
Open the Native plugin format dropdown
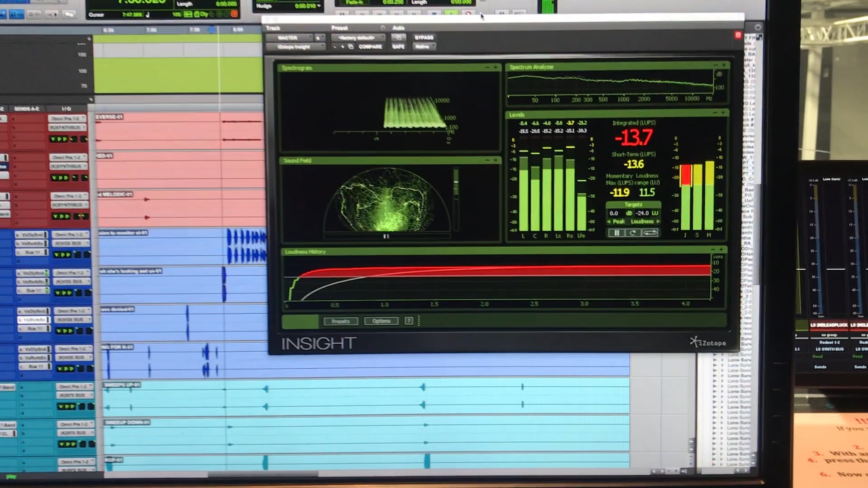(x=425, y=47)
